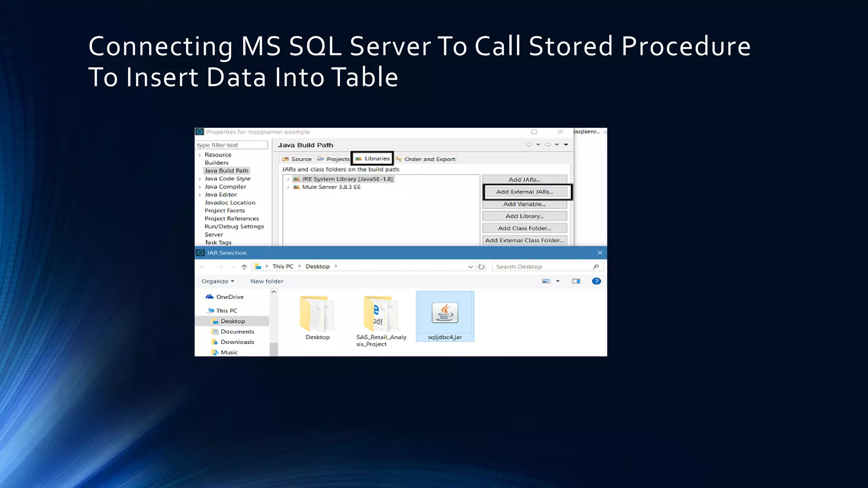Image resolution: width=868 pixels, height=488 pixels.
Task: Click the JAR Selection title bar icon
Action: (200, 252)
